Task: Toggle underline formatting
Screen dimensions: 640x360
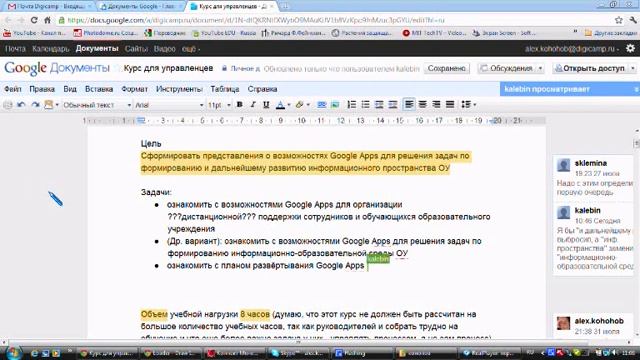Action: (266, 105)
